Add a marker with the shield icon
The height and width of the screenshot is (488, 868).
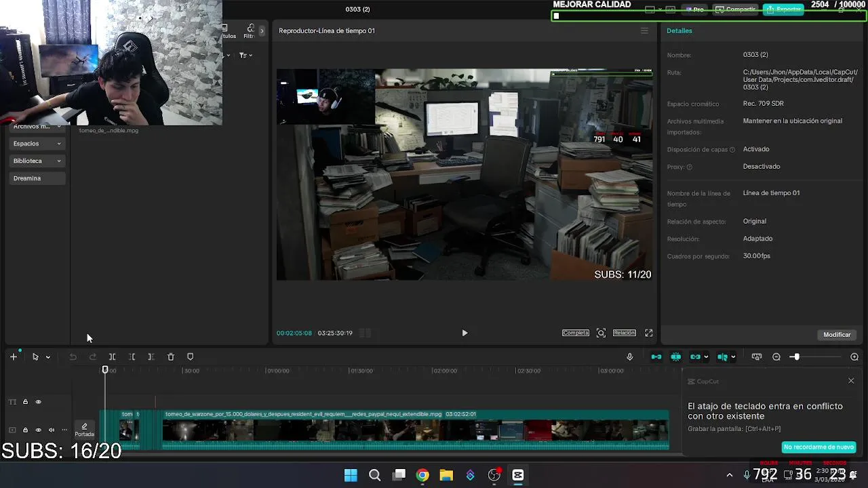coord(191,357)
